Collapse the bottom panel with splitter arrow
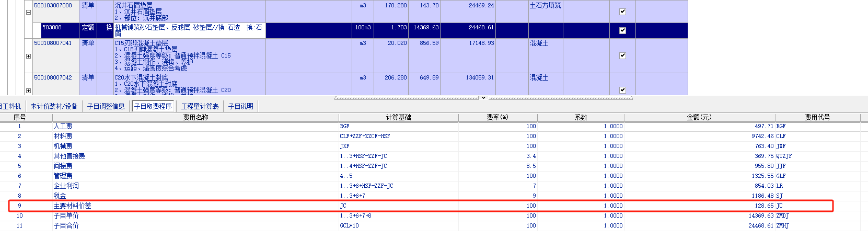Image resolution: width=868 pixels, height=238 pixels. pyautogui.click(x=483, y=97)
